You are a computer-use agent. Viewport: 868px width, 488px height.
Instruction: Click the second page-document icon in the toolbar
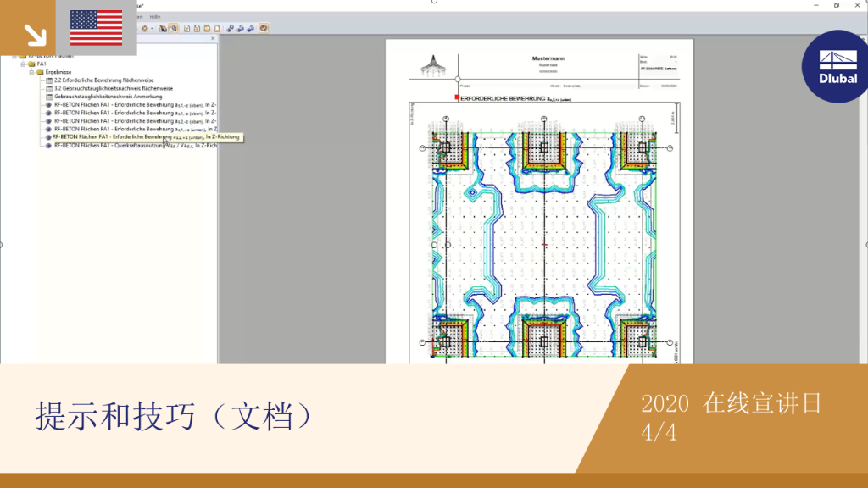[197, 28]
